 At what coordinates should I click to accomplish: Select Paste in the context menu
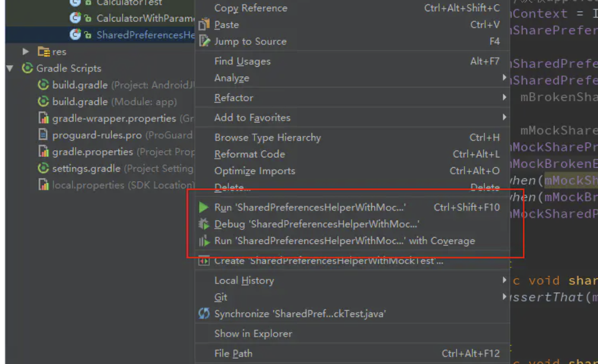[352, 25]
